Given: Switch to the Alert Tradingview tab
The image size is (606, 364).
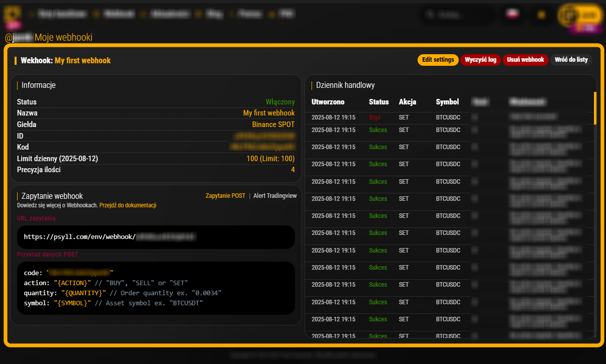Looking at the screenshot, I should tap(275, 196).
